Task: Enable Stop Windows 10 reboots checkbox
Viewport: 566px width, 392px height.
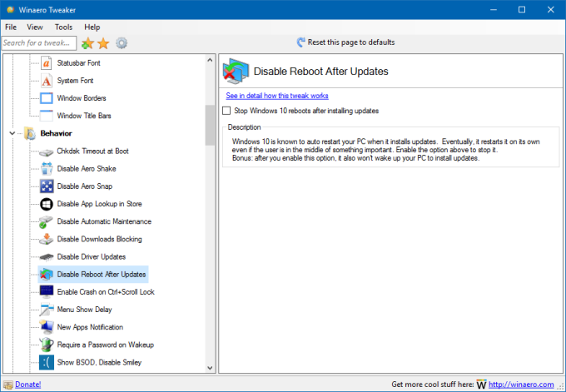Action: [226, 111]
